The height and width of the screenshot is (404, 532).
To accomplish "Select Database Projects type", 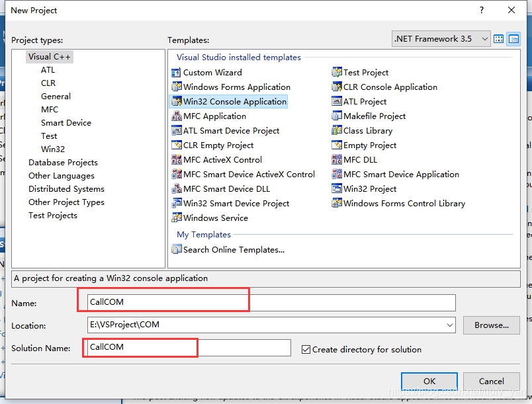I will pyautogui.click(x=63, y=163).
